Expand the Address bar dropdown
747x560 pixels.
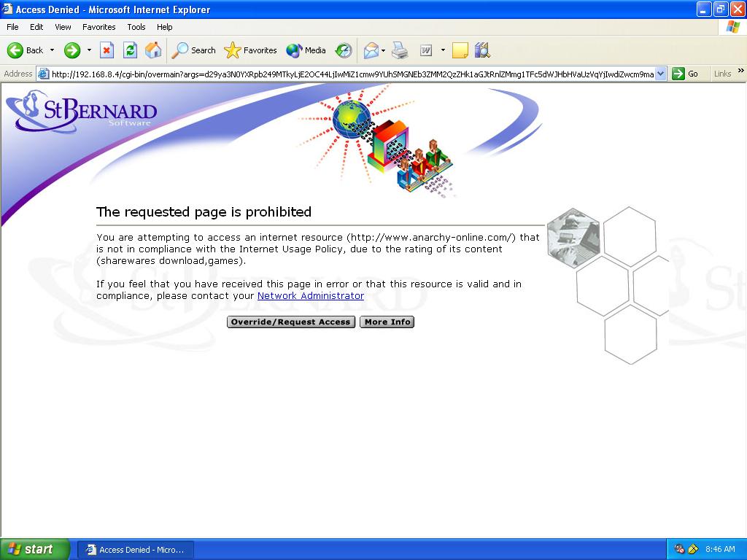660,74
